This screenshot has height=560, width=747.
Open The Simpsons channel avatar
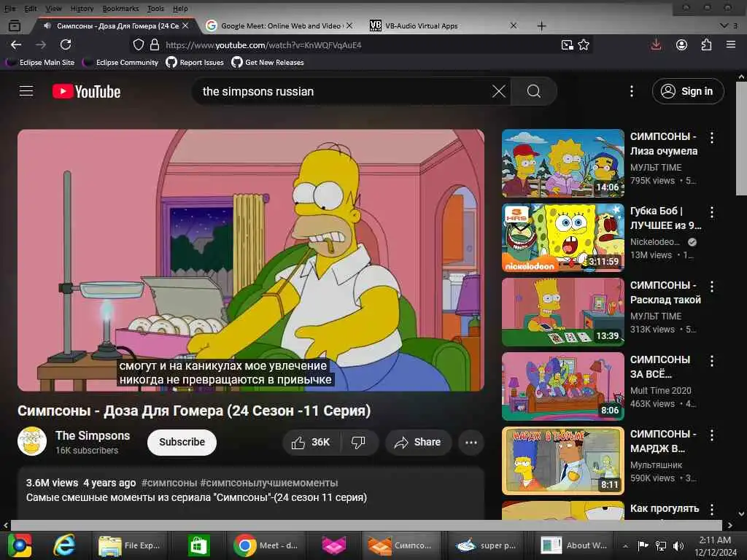coord(32,441)
